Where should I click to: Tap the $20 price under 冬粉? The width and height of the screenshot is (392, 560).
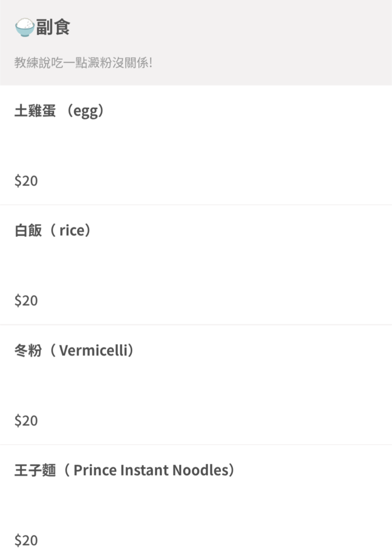pos(26,421)
